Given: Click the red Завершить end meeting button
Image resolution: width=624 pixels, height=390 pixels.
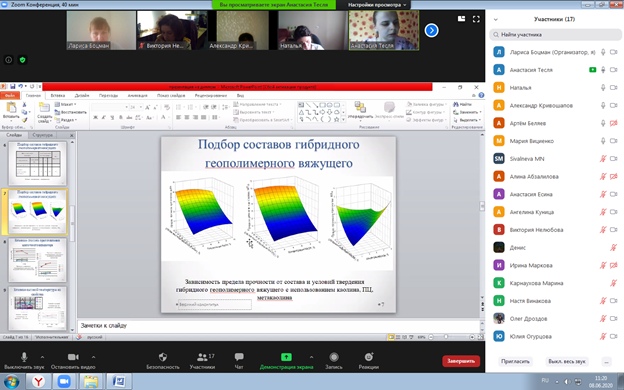Looking at the screenshot, I should click(x=461, y=361).
